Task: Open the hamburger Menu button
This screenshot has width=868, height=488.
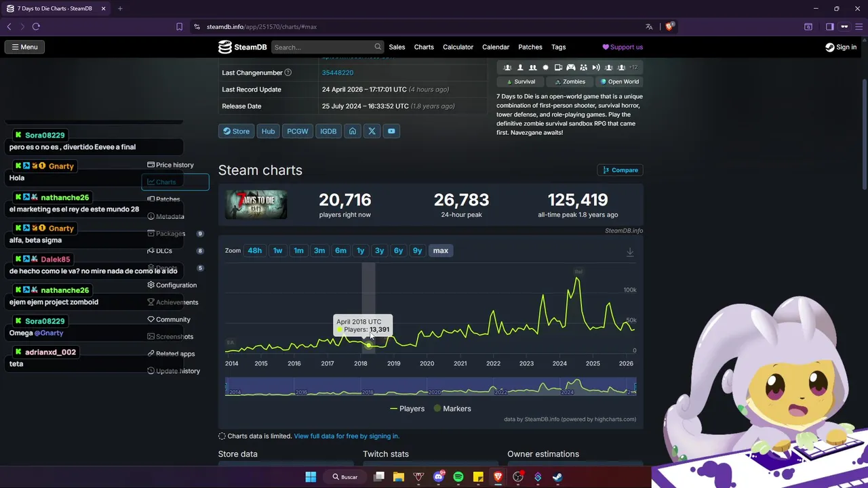Action: [x=24, y=47]
